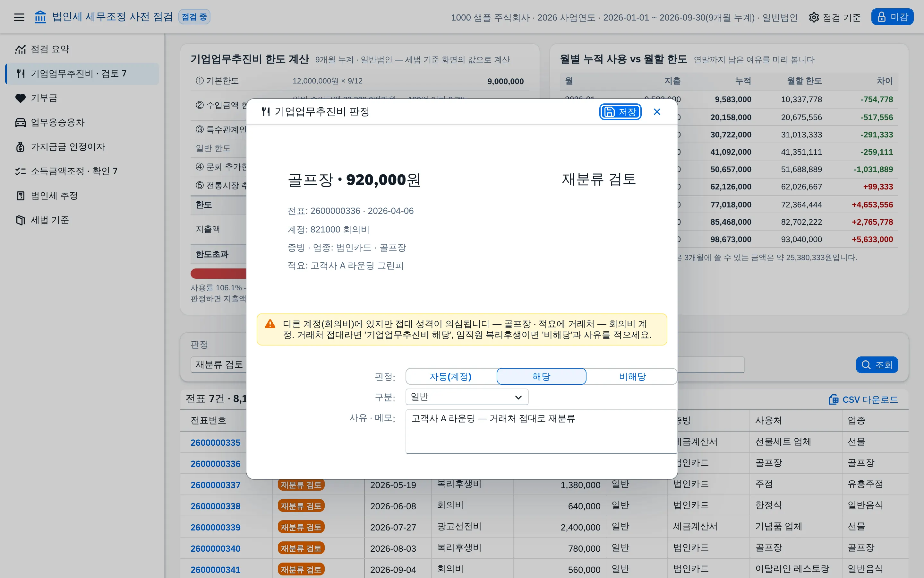Click the 저장 save button in dialog
Screen dimensions: 924x578
620,112
